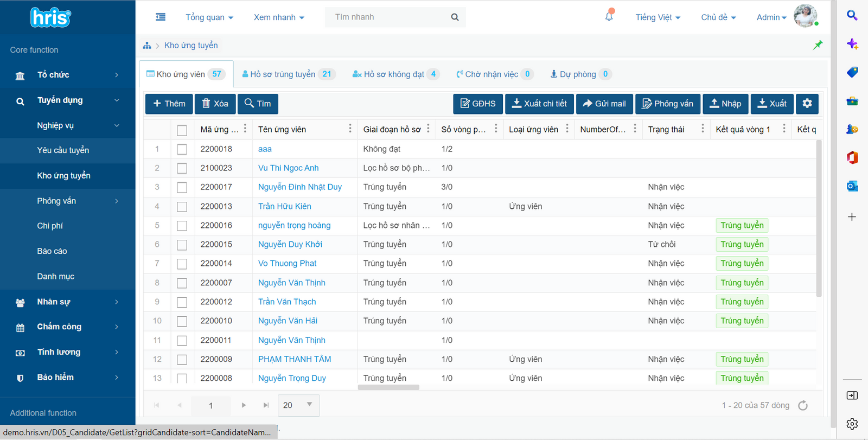Tick the select-all header checkbox
Screen dimensions: 868x440
(x=182, y=130)
